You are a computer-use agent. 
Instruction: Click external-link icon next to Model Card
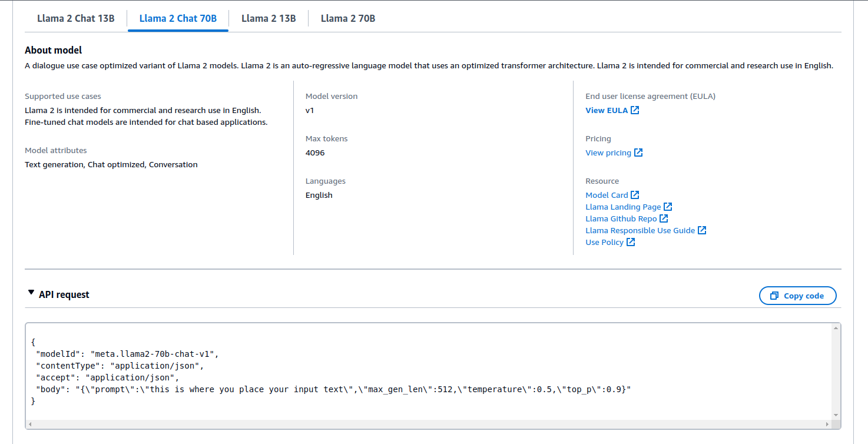635,195
